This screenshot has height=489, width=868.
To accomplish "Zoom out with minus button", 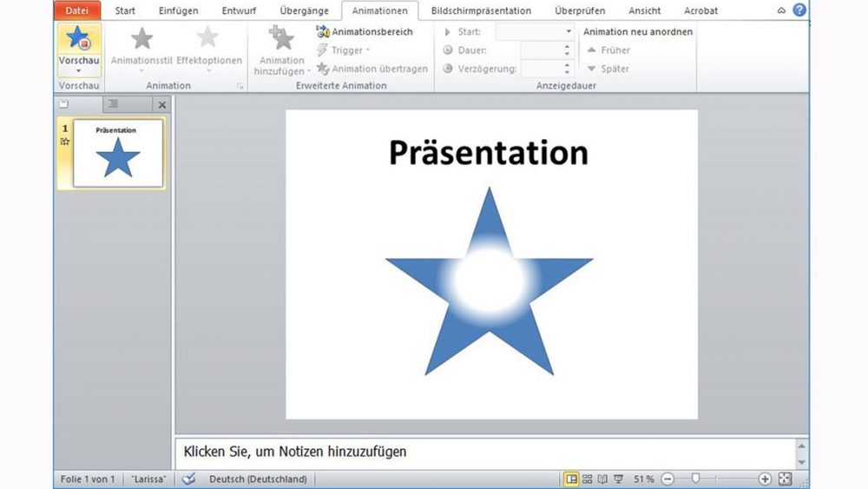I will click(667, 479).
